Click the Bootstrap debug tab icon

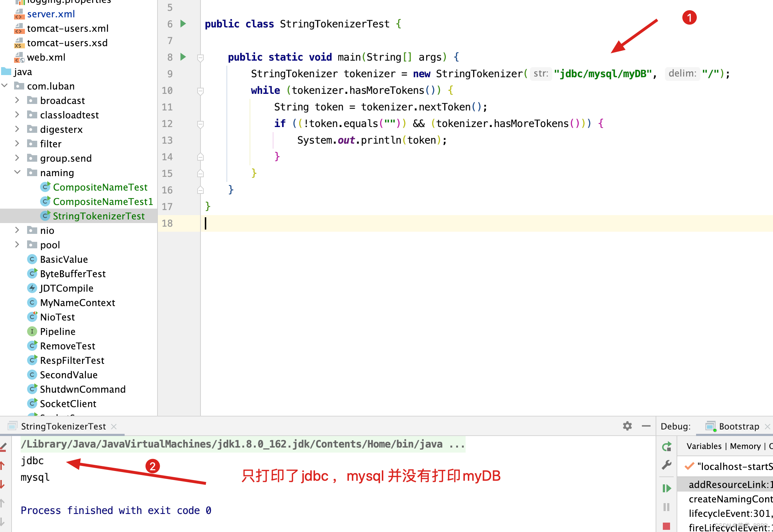(x=711, y=426)
